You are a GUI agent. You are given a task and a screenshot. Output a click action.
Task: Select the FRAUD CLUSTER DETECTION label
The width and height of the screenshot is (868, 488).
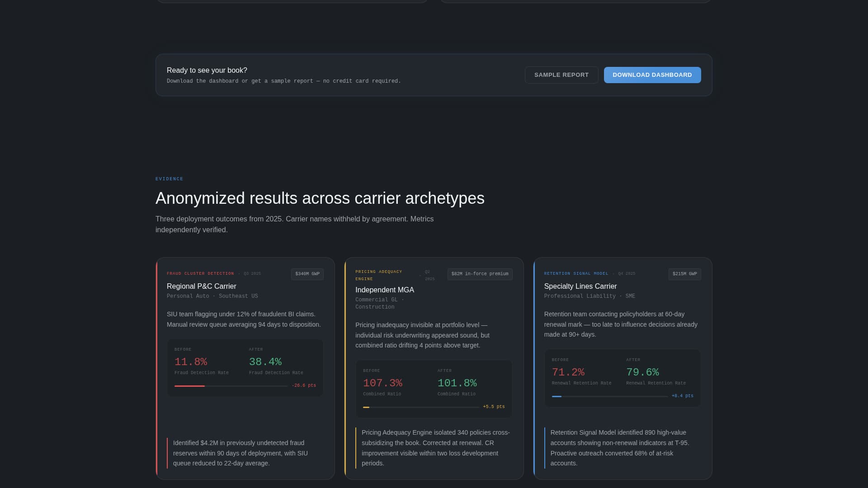click(200, 273)
